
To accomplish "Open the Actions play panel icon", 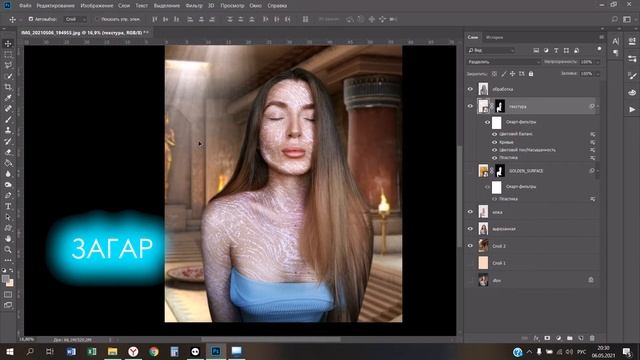I will [x=632, y=109].
